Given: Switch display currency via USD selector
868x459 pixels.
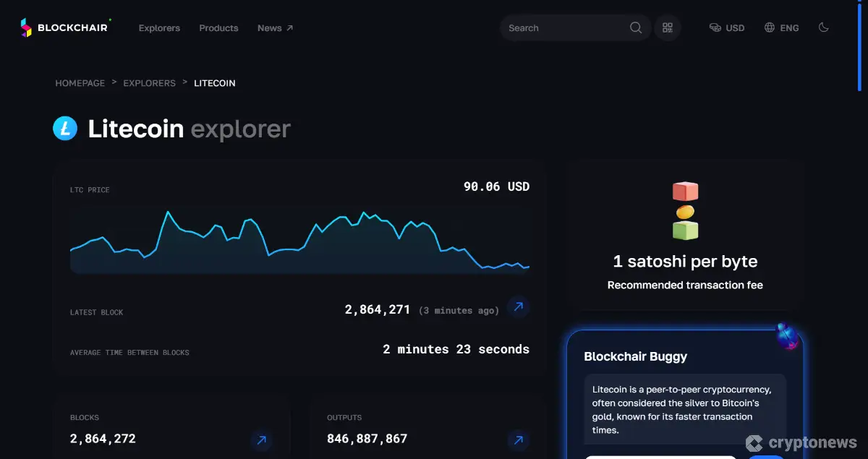Looking at the screenshot, I should (x=727, y=27).
